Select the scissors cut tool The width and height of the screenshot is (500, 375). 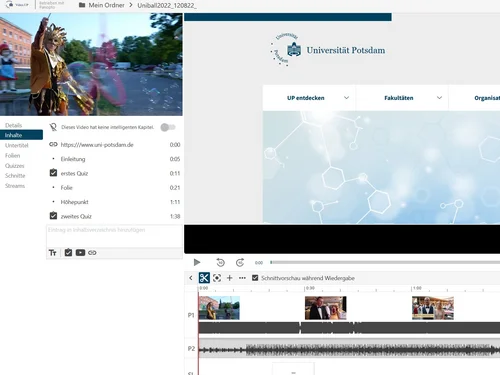coord(204,278)
